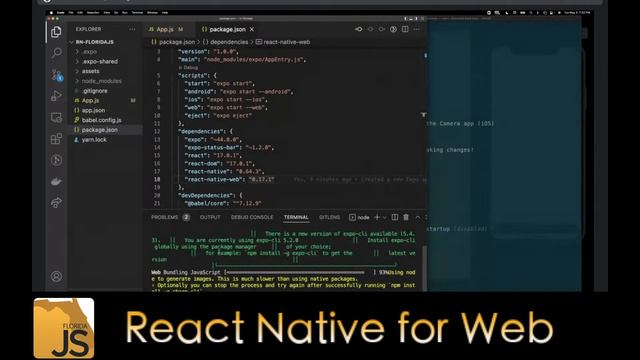Open the terminal launch profile dropdown arrow

pos(384,218)
